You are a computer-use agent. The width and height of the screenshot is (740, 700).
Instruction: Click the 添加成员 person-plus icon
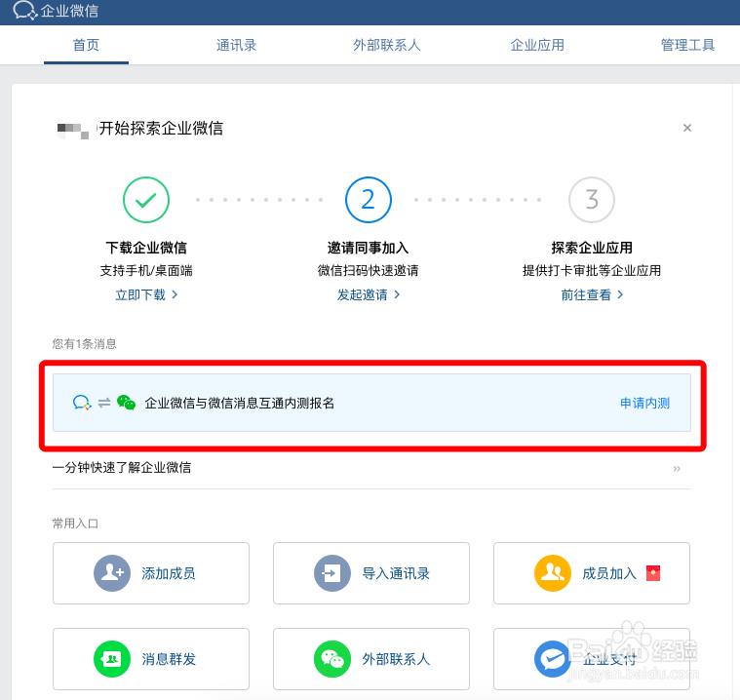click(112, 573)
